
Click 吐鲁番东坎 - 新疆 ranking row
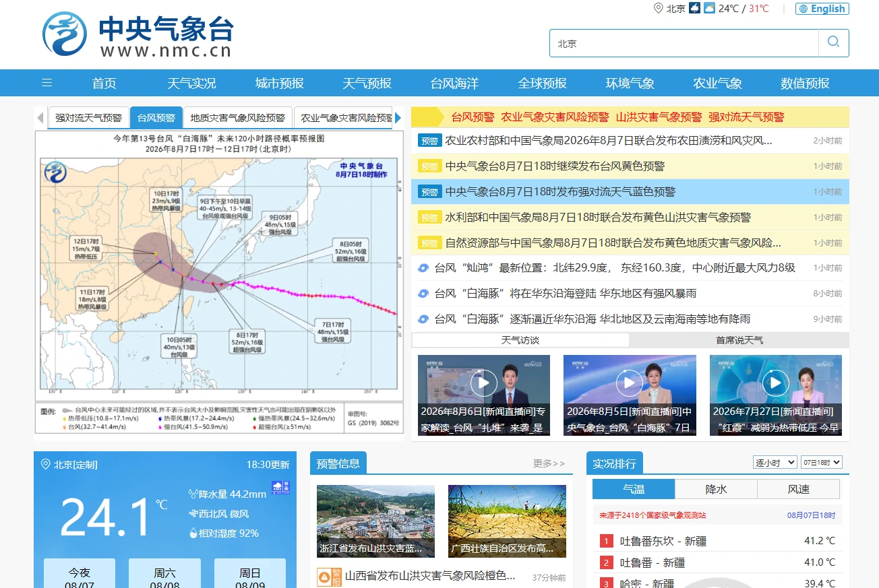718,541
